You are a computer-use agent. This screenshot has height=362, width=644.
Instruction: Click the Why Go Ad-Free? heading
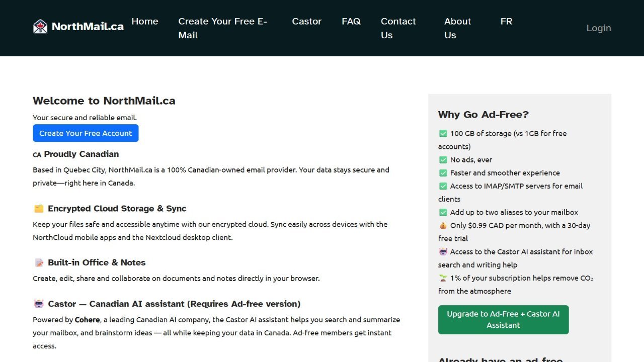pyautogui.click(x=484, y=115)
